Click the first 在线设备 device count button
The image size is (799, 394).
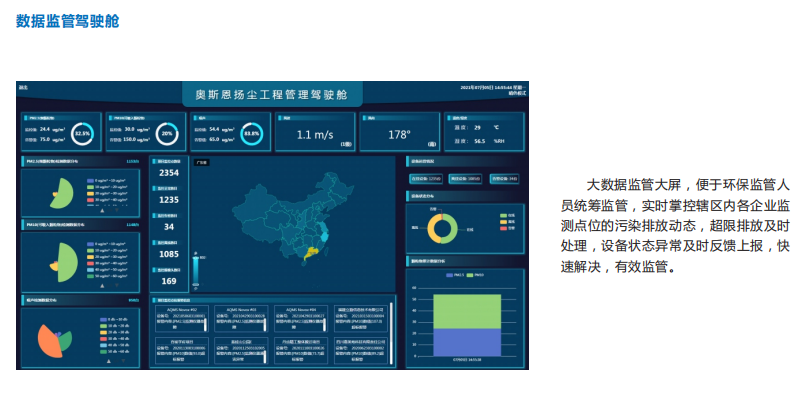pos(427,179)
